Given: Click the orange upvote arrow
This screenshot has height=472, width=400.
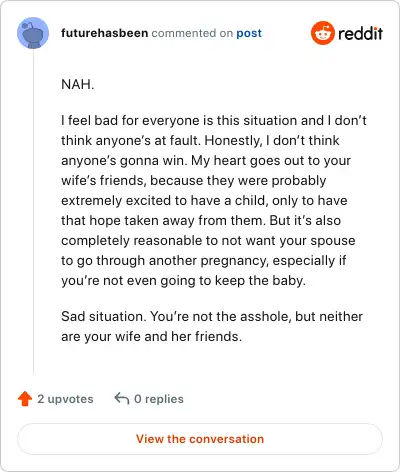Looking at the screenshot, I should pyautogui.click(x=25, y=399).
